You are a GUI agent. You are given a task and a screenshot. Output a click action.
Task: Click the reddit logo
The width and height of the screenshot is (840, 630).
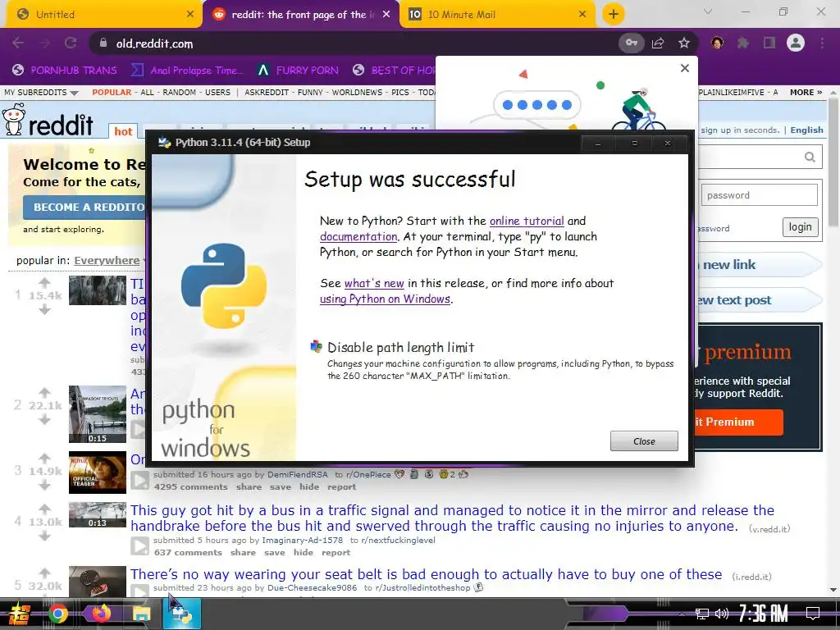tap(48, 120)
